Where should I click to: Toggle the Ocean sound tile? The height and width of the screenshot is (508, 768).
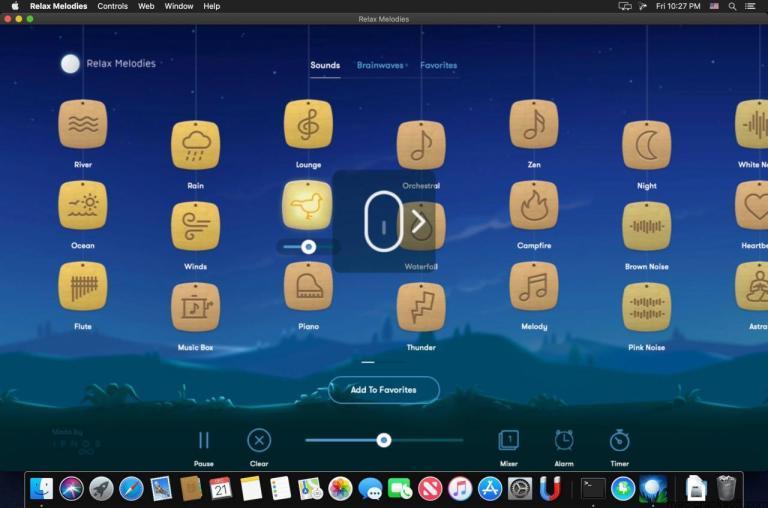click(x=83, y=205)
